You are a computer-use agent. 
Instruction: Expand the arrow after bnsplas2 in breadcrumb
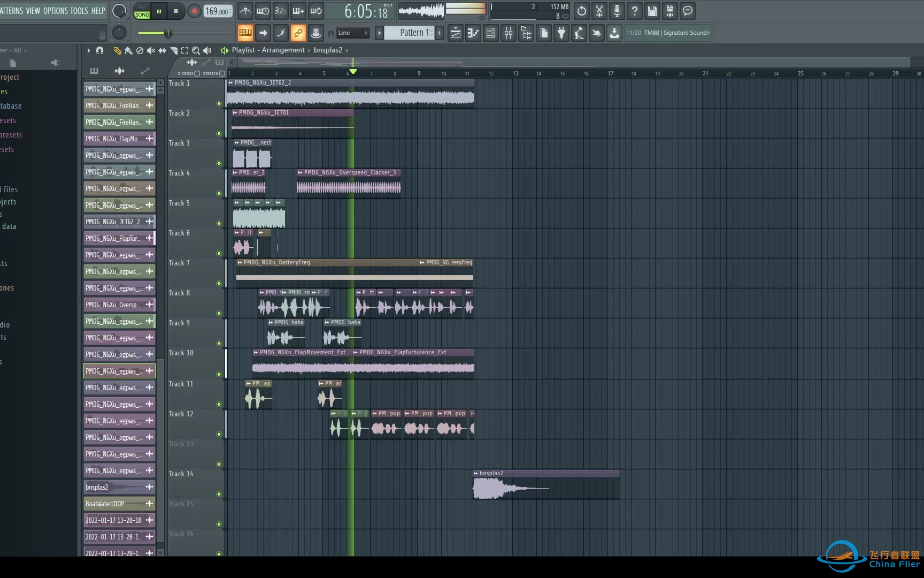(347, 50)
